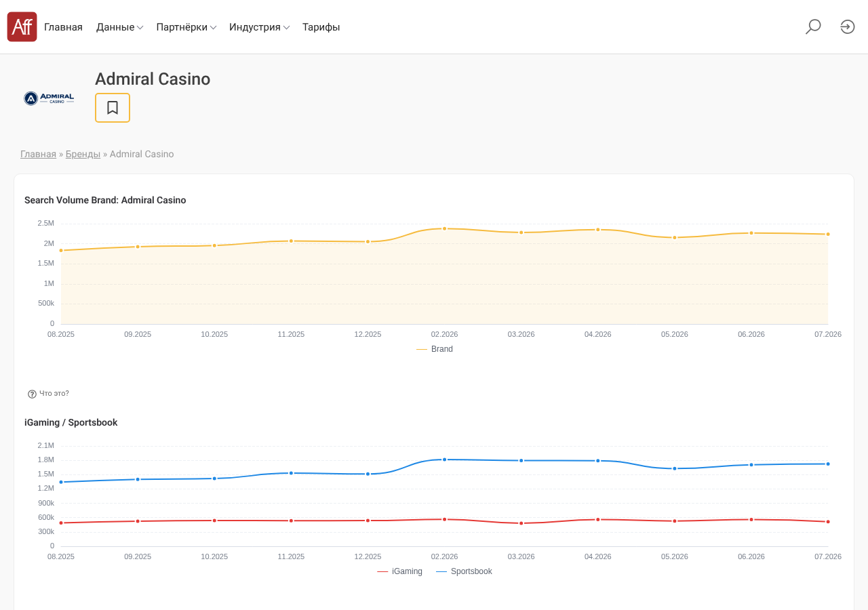Screen dimensions: 868x610
Task: Bookmark the Admiral Casino brand
Action: (x=113, y=108)
